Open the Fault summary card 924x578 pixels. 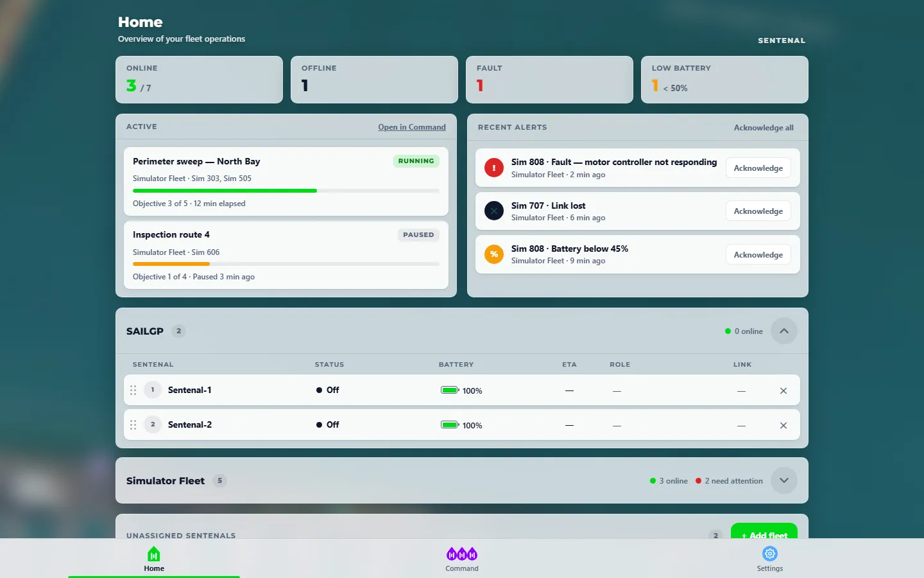549,80
